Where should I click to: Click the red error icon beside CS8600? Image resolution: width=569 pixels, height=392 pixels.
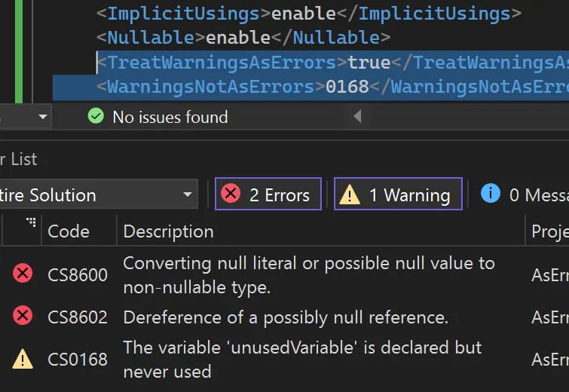(23, 274)
